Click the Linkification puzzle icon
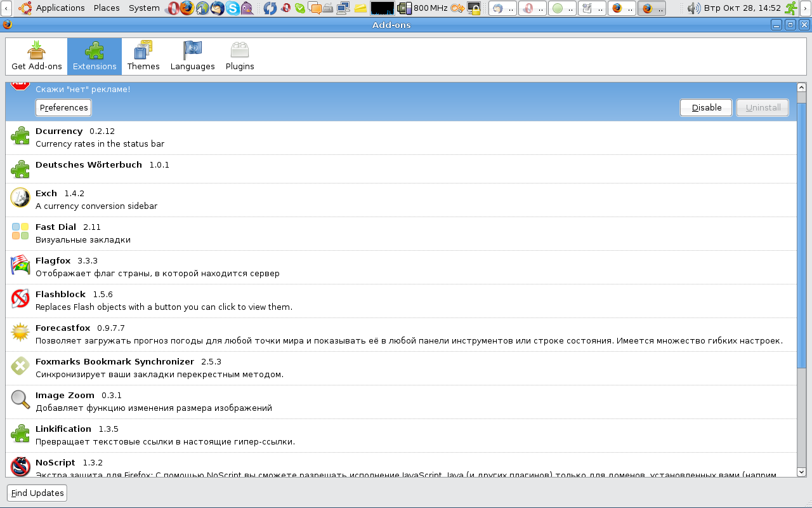 click(x=20, y=433)
